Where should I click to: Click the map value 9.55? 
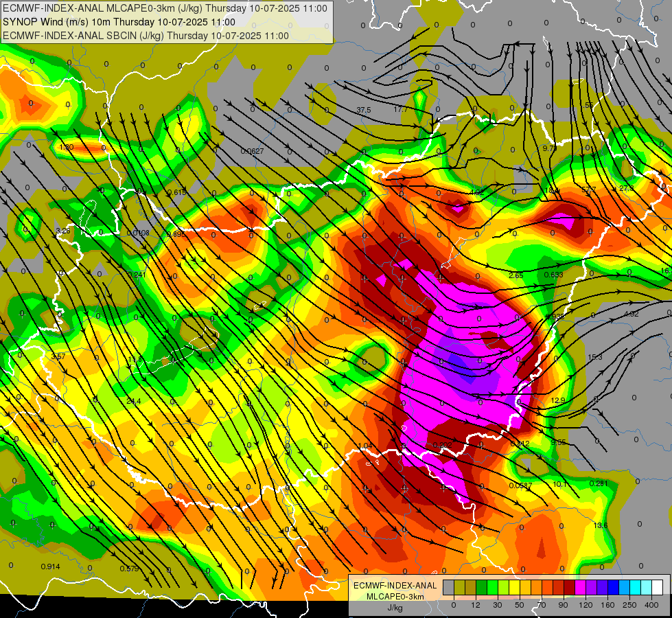pos(559,442)
